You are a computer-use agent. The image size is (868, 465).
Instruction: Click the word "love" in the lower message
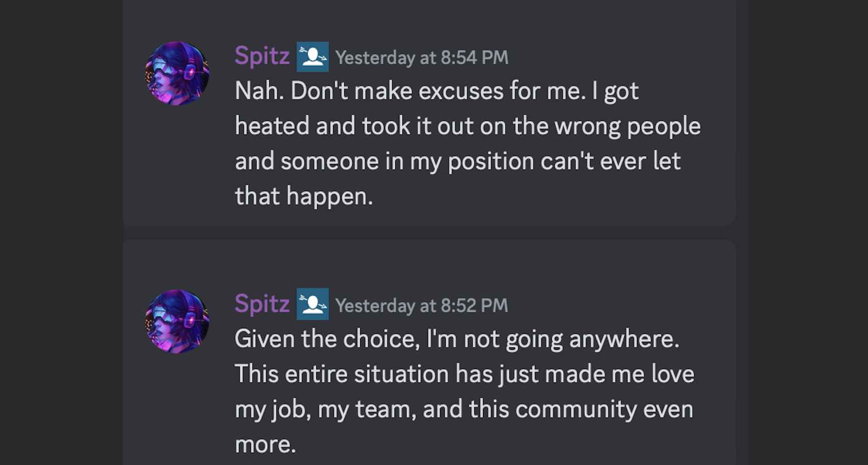[673, 375]
